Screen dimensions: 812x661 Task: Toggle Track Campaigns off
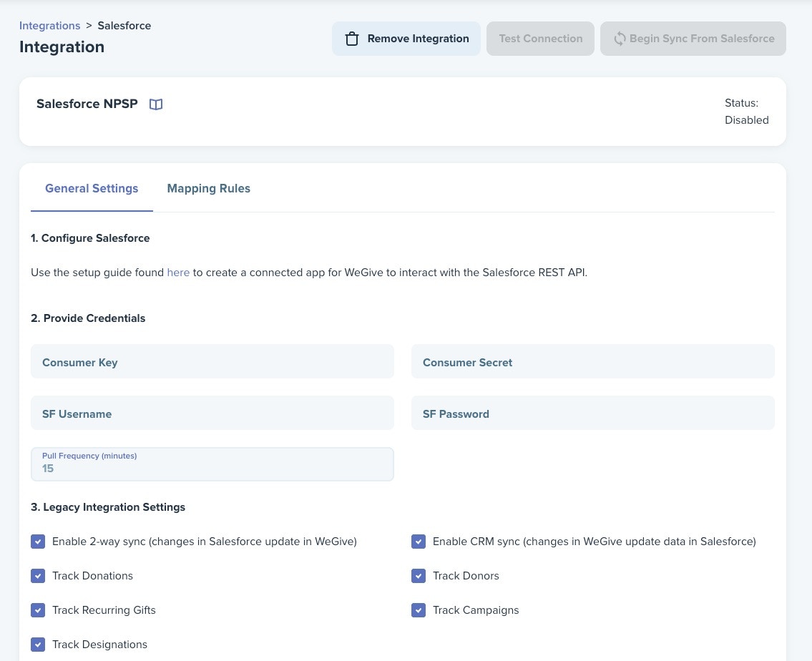pyautogui.click(x=419, y=610)
